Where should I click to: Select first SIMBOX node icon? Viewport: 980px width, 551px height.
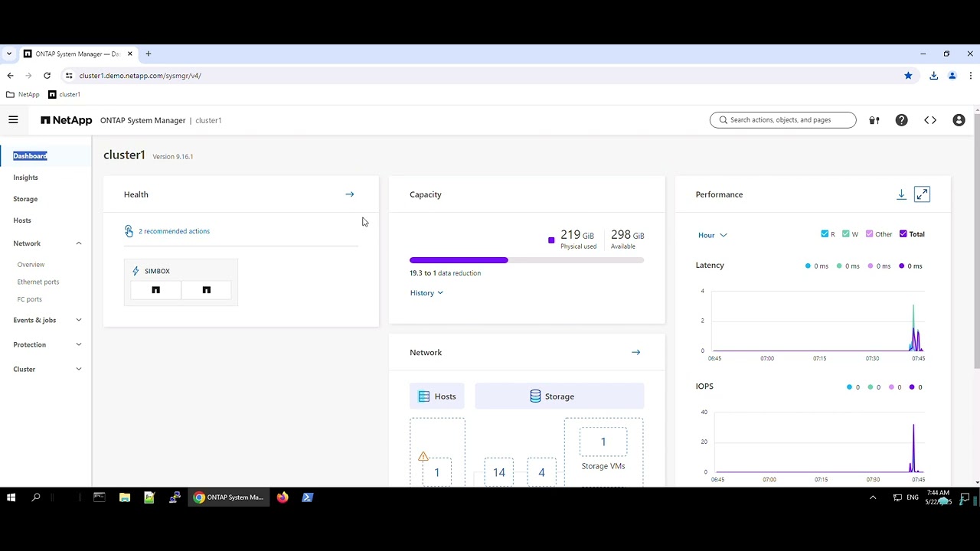click(155, 290)
